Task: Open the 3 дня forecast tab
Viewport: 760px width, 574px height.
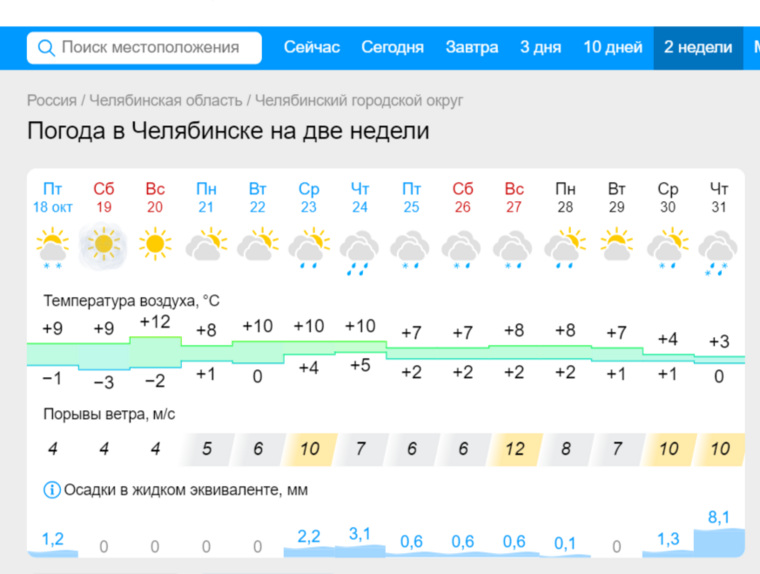Action: coord(540,48)
